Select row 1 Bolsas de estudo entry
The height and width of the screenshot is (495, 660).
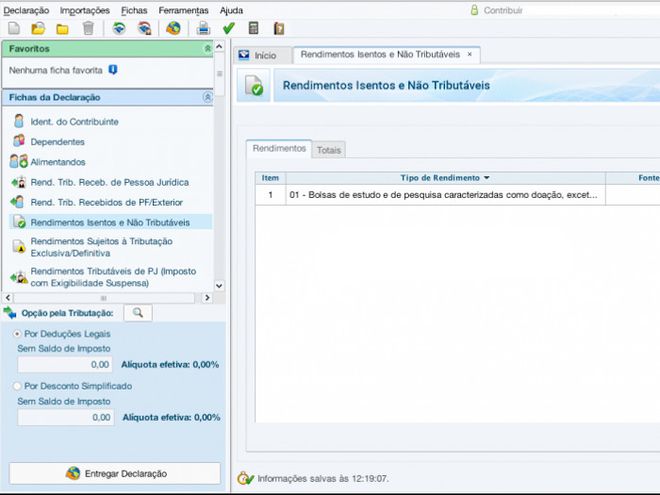tap(457, 195)
